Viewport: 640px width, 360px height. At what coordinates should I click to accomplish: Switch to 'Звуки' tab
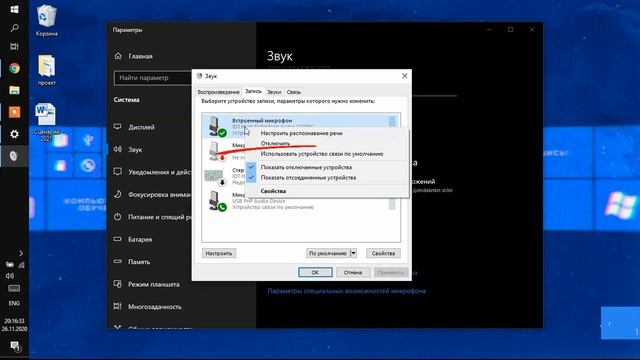coord(274,92)
